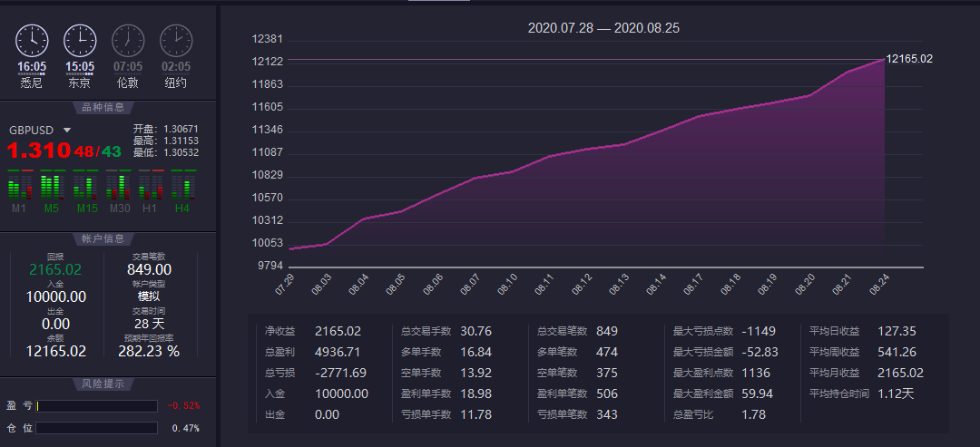
Task: Select the M15 timeframe signal bars
Action: (x=86, y=185)
